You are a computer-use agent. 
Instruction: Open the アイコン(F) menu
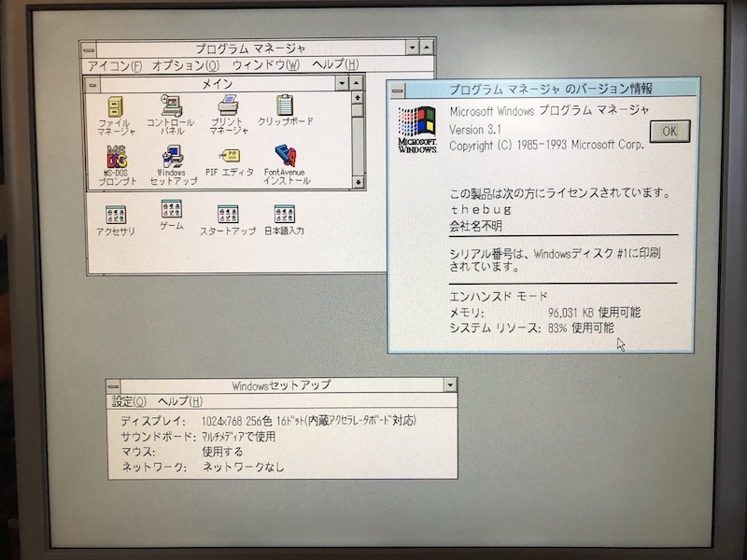(x=115, y=65)
